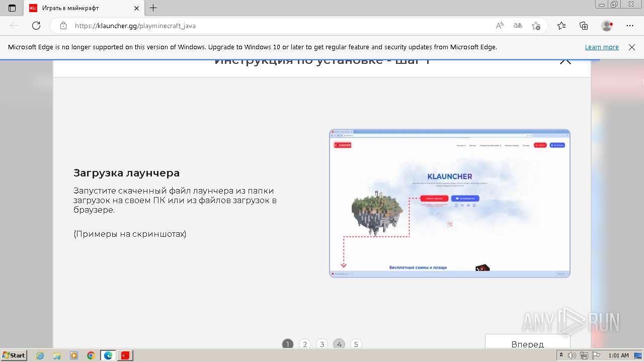Click the '(Примеры на скриншотах)' text

tap(130, 234)
